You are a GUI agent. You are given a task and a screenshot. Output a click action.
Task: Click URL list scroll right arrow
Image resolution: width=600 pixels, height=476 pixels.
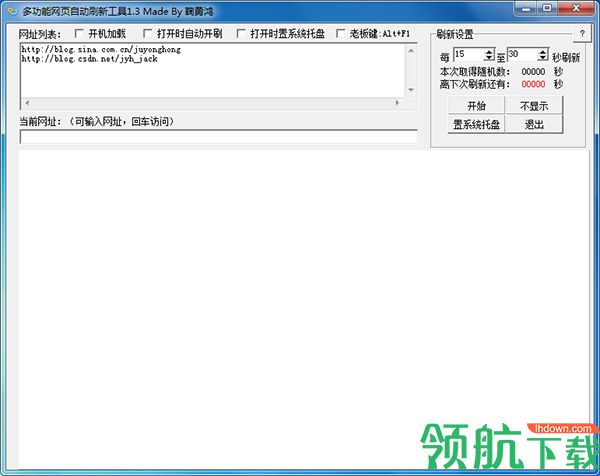pyautogui.click(x=397, y=103)
